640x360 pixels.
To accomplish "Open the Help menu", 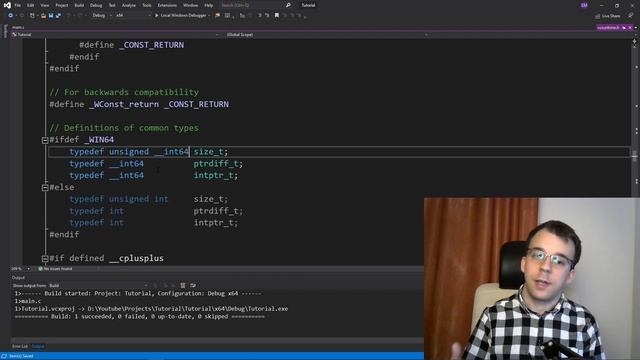I will (209, 5).
